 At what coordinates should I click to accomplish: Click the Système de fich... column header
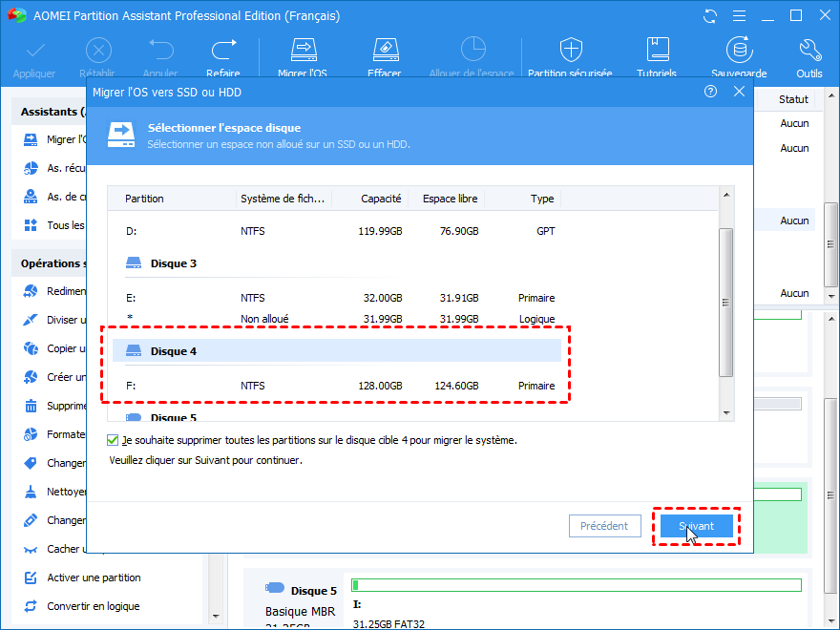click(x=283, y=199)
